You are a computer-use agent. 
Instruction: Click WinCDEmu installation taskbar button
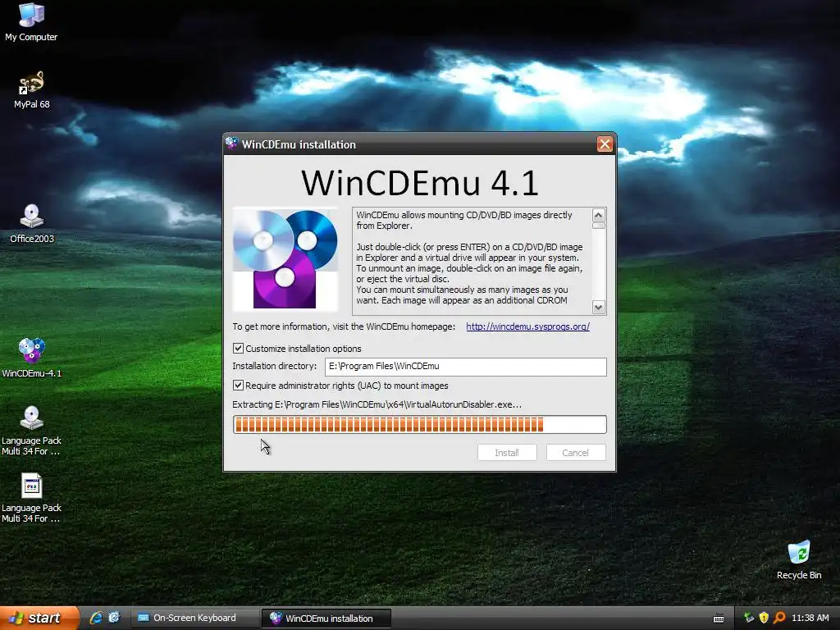tap(326, 618)
